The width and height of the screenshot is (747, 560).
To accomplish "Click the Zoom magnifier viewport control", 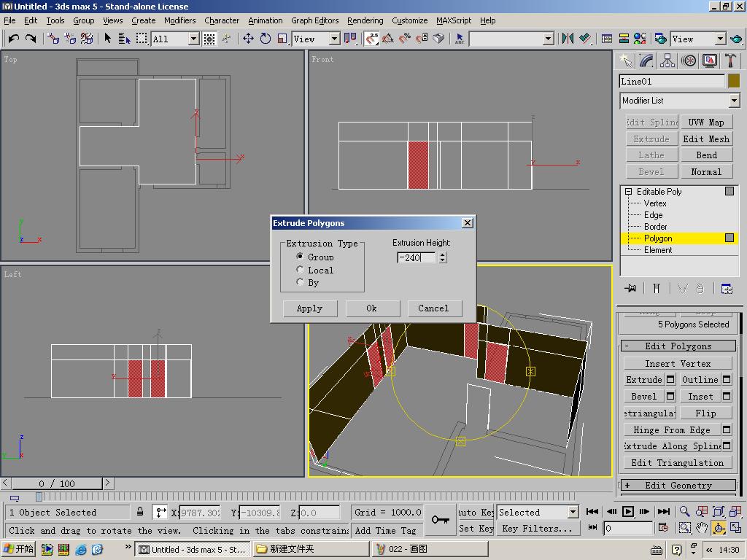I will [684, 511].
